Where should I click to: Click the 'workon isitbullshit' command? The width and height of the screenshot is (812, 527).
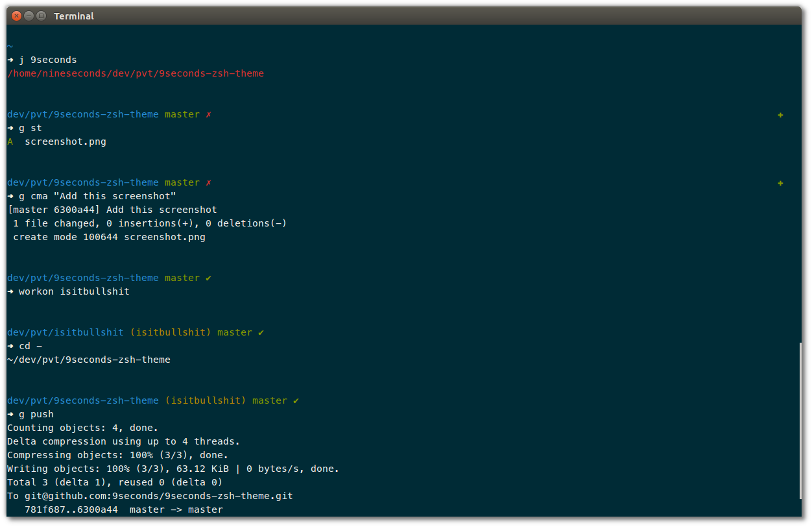coord(68,291)
